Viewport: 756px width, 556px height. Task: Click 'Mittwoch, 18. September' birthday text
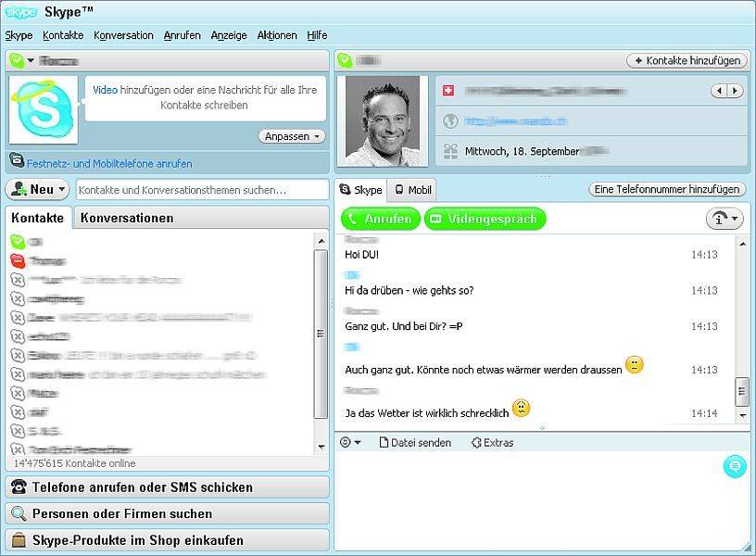523,151
